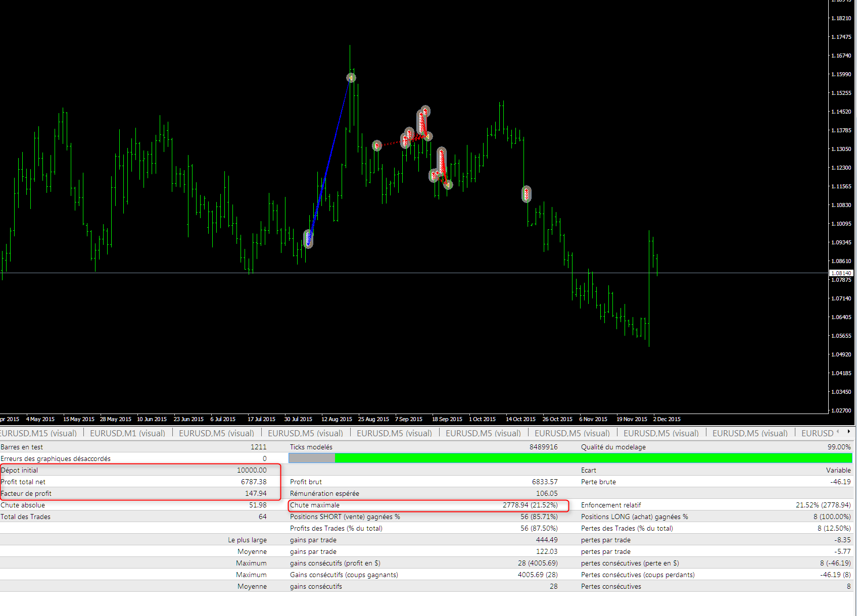Select the isolated red sell arrow left of the dashed lines
The width and height of the screenshot is (857, 616).
point(377,146)
